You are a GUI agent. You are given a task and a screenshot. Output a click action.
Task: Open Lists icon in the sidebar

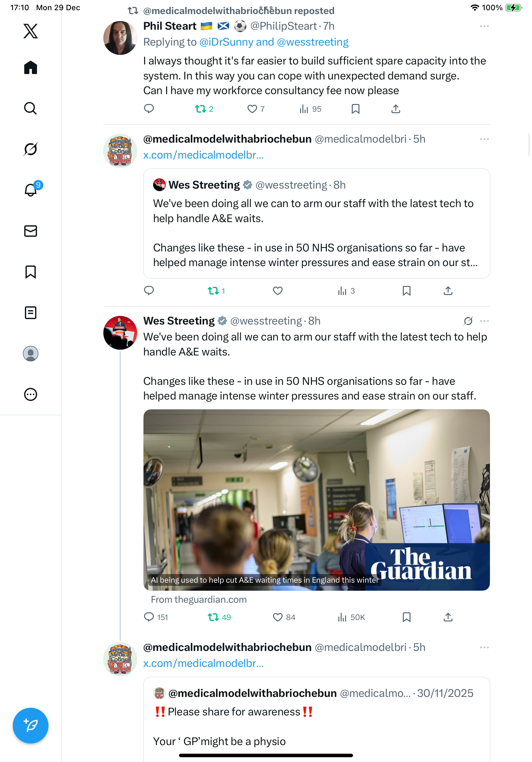click(x=31, y=313)
